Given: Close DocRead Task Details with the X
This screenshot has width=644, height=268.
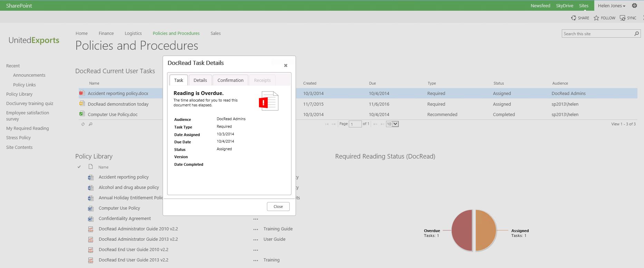Looking at the screenshot, I should pyautogui.click(x=286, y=65).
